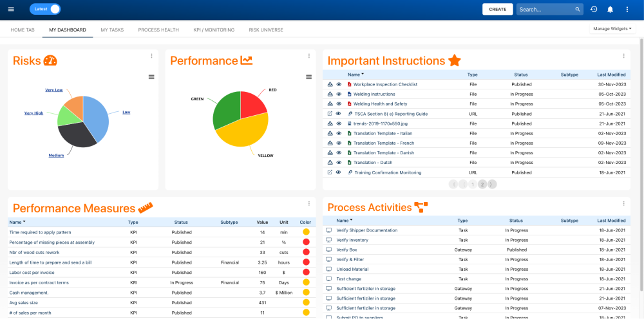Open Labor cost per invoice measure
The height and width of the screenshot is (319, 644).
[x=32, y=273]
